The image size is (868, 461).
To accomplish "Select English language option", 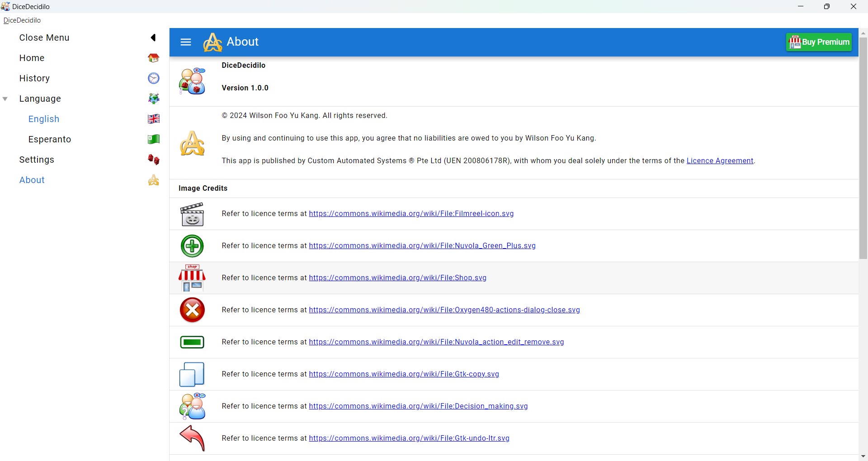I will coord(44,119).
